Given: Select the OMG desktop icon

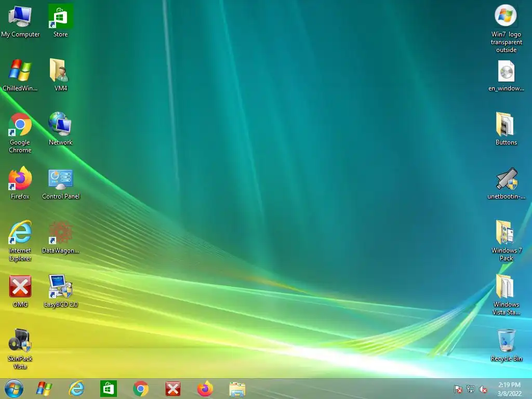Looking at the screenshot, I should tap(20, 291).
